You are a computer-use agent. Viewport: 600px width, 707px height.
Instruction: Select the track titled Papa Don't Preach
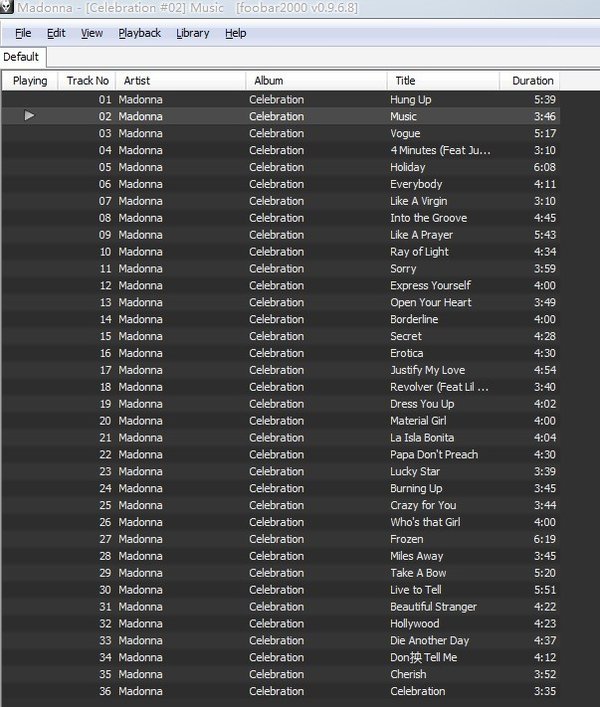pyautogui.click(x=281, y=454)
